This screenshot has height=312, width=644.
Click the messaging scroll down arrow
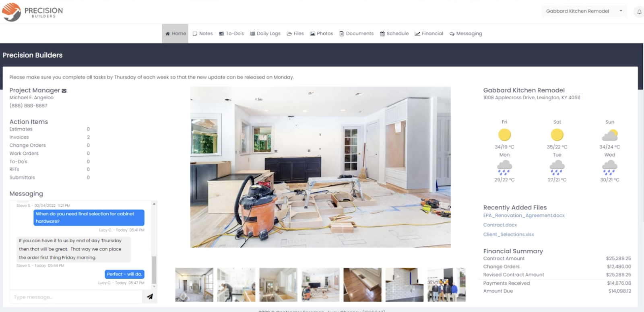(154, 286)
